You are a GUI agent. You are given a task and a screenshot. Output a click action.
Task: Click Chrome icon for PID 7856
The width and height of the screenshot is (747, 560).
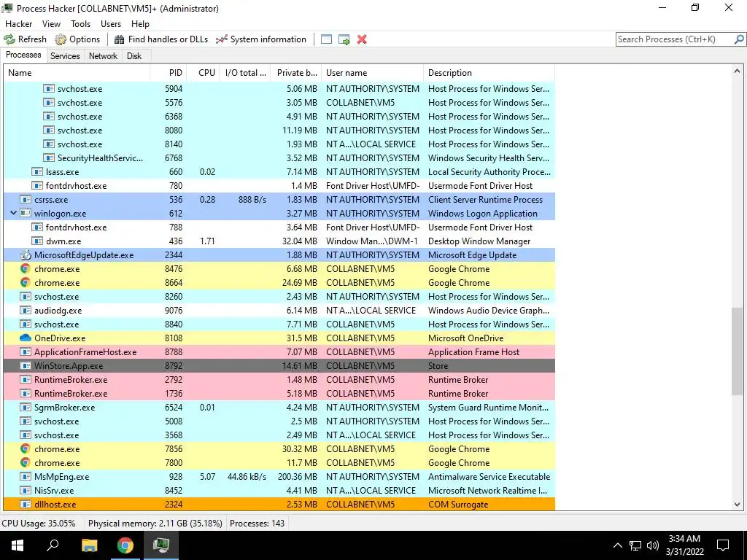(x=26, y=448)
